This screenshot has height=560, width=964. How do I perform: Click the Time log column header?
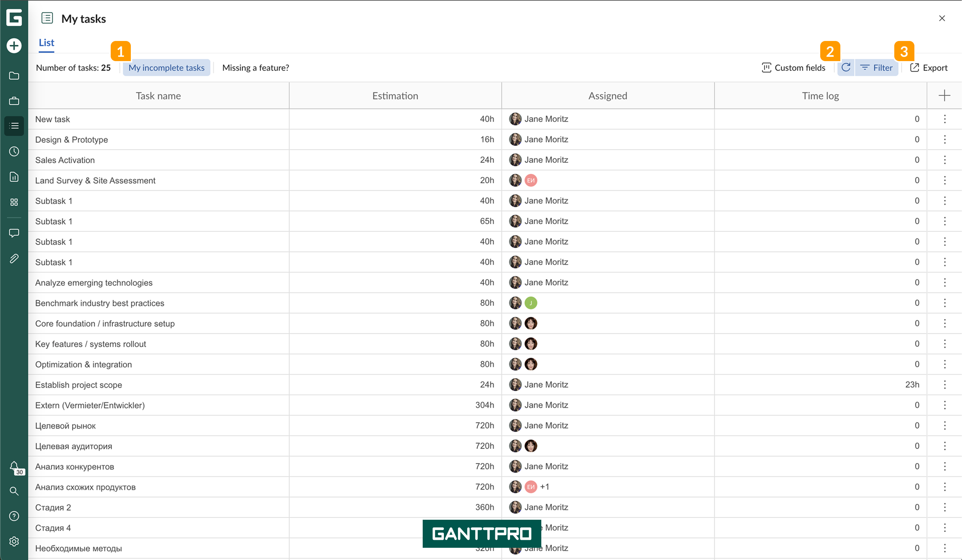click(820, 96)
